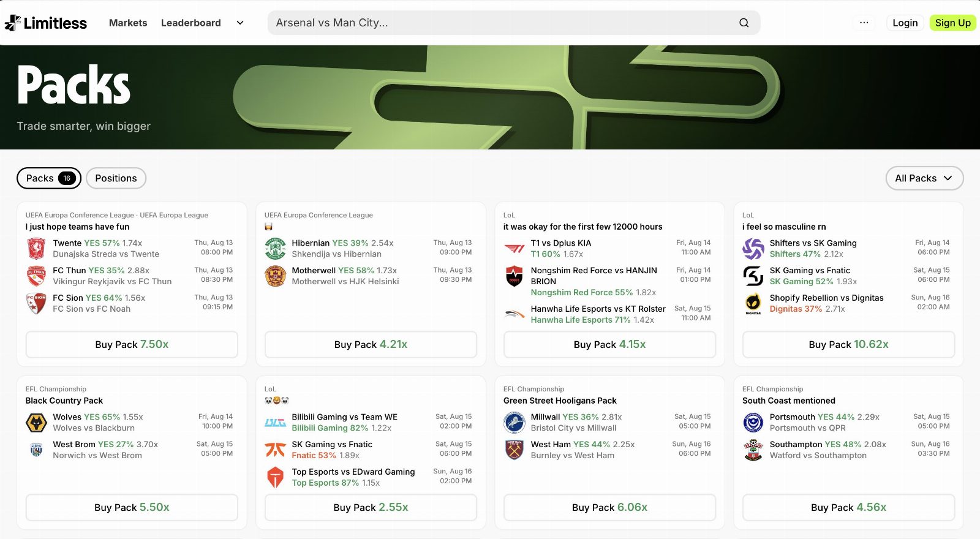Buy the 7.50x pack
This screenshot has width=980, height=539.
(x=132, y=344)
